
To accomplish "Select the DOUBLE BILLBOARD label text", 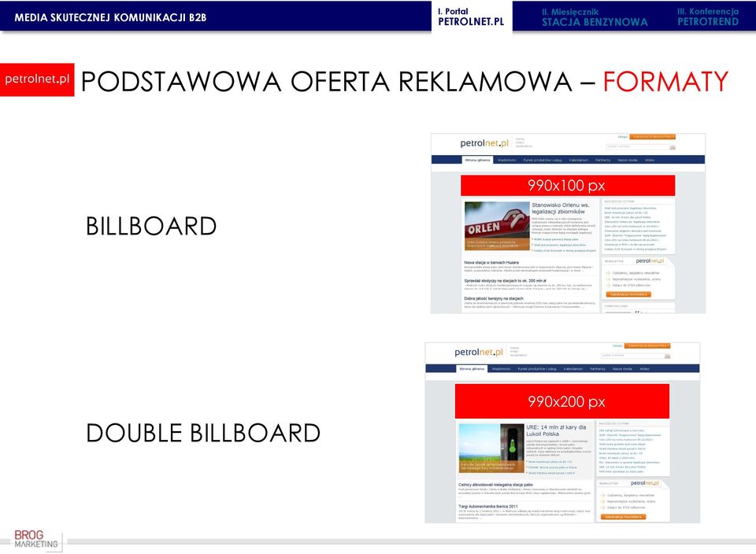I will tap(203, 433).
